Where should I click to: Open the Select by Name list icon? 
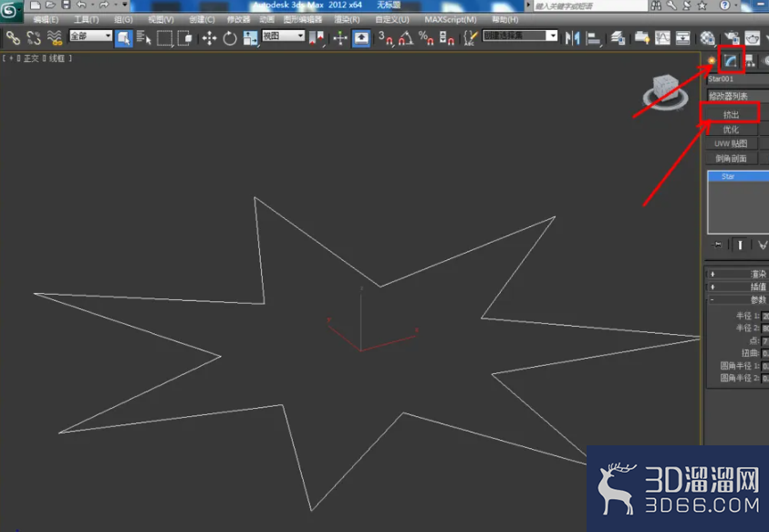point(143,37)
